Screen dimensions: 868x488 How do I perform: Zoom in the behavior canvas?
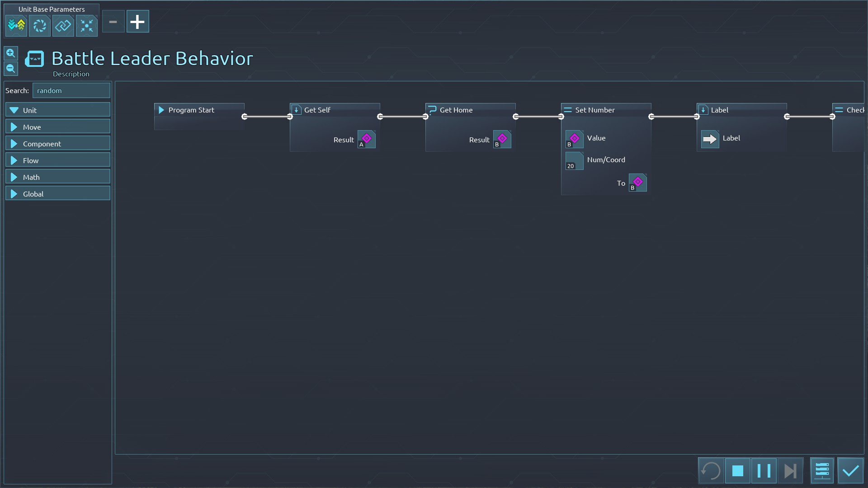click(x=11, y=53)
